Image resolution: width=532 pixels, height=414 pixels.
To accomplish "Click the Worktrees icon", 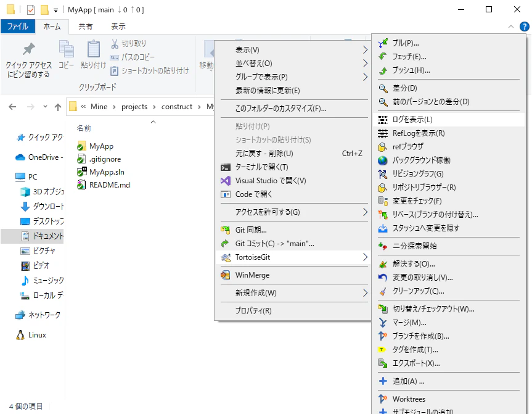I will pos(383,399).
